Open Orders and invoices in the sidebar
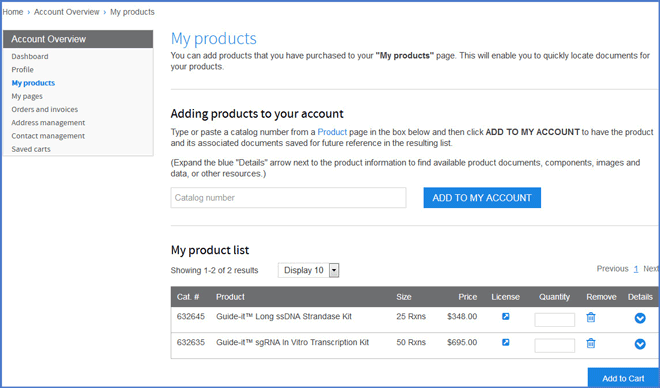The image size is (660, 388). 45,109
